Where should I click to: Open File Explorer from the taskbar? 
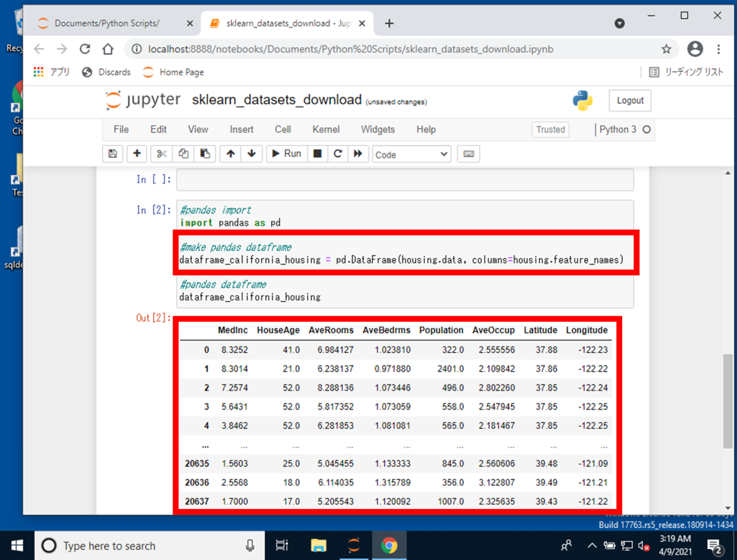[318, 545]
